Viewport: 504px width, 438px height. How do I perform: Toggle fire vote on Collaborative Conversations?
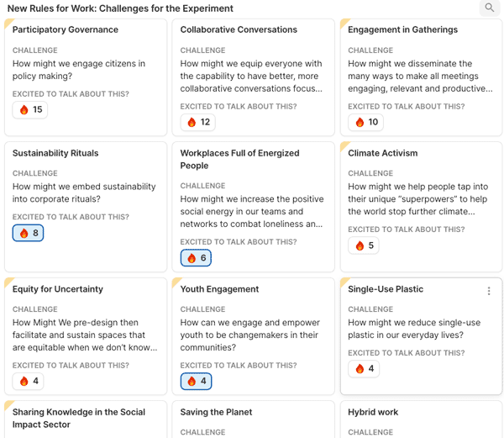[x=197, y=123]
